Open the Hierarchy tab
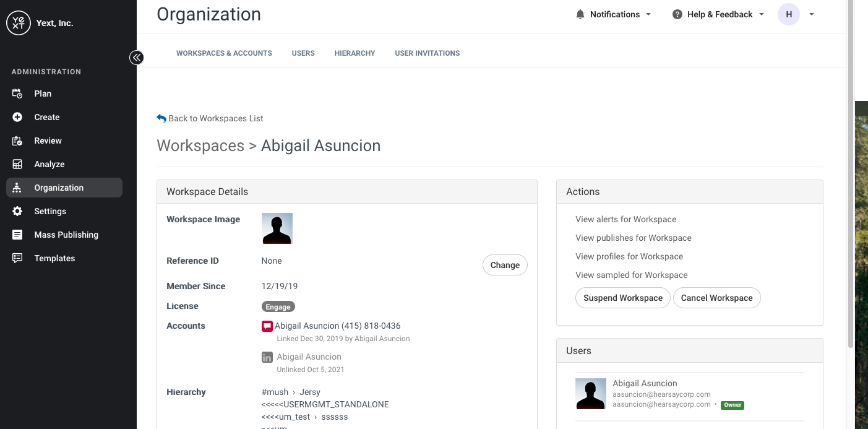Screen dimensions: 868x429 tap(355, 53)
